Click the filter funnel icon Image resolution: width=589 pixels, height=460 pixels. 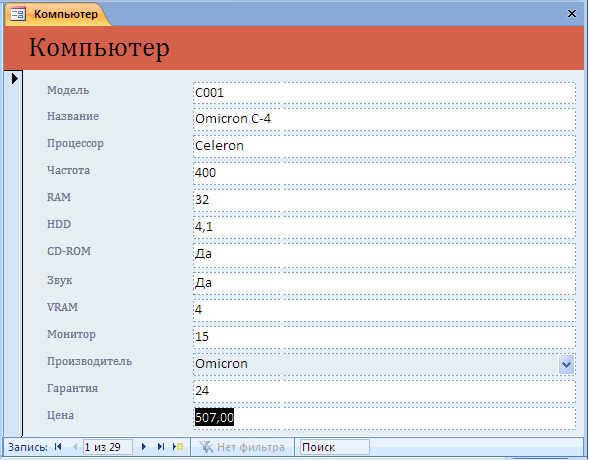tap(206, 447)
